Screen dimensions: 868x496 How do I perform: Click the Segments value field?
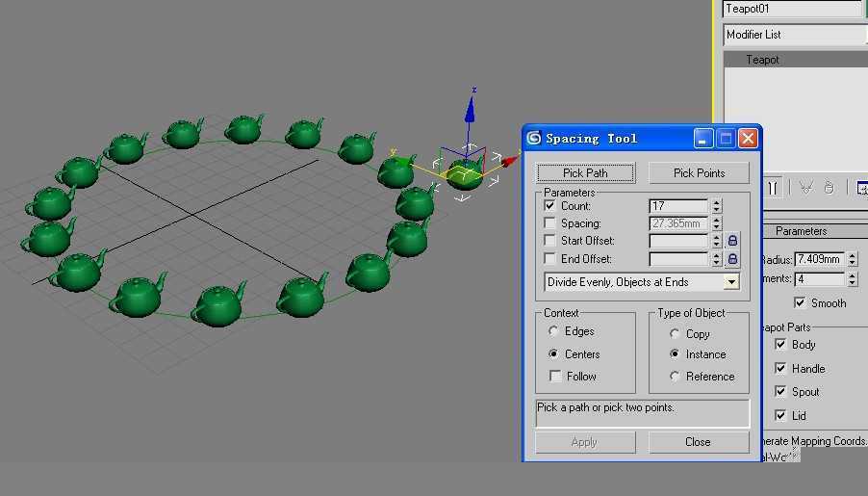[820, 278]
